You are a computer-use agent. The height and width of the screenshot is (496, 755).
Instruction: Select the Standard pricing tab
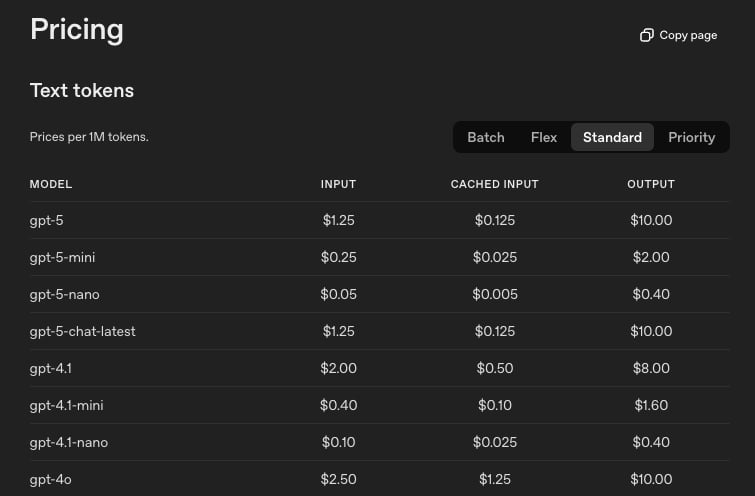[612, 137]
